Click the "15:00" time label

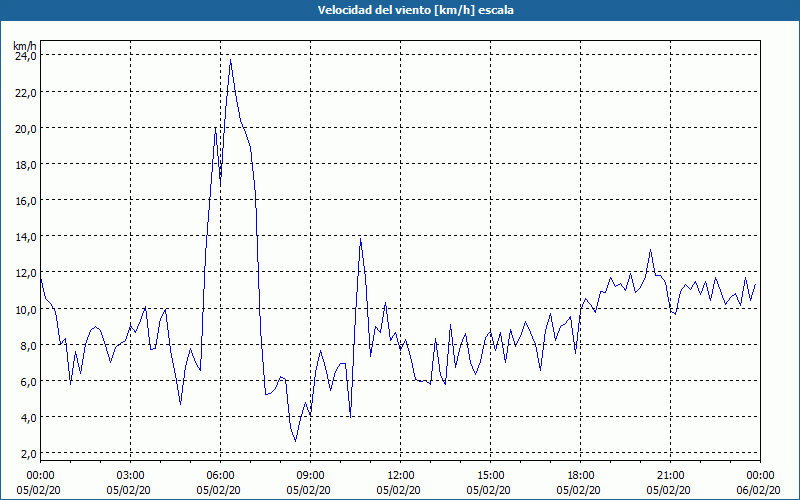[x=490, y=476]
